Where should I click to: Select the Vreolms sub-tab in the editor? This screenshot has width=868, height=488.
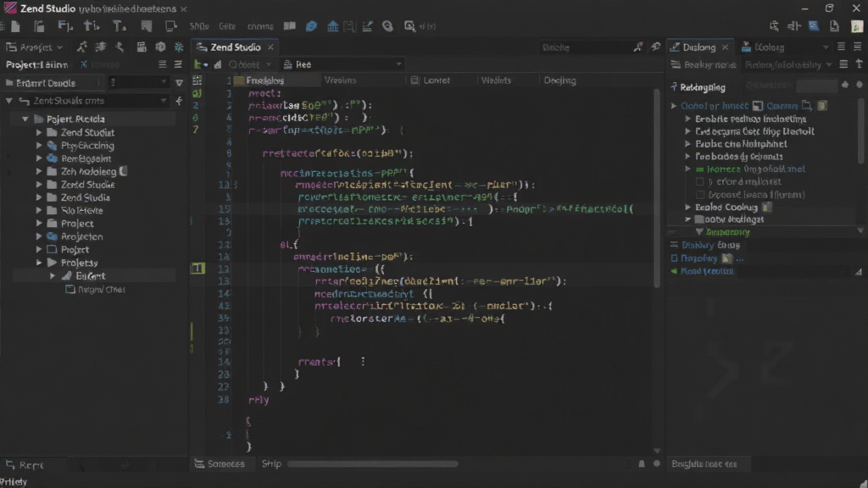[x=341, y=80]
